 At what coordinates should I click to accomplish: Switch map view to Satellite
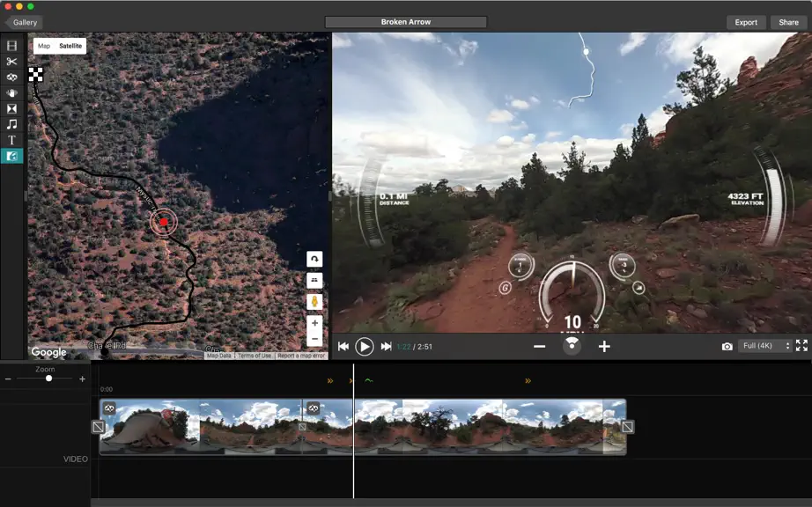[70, 46]
